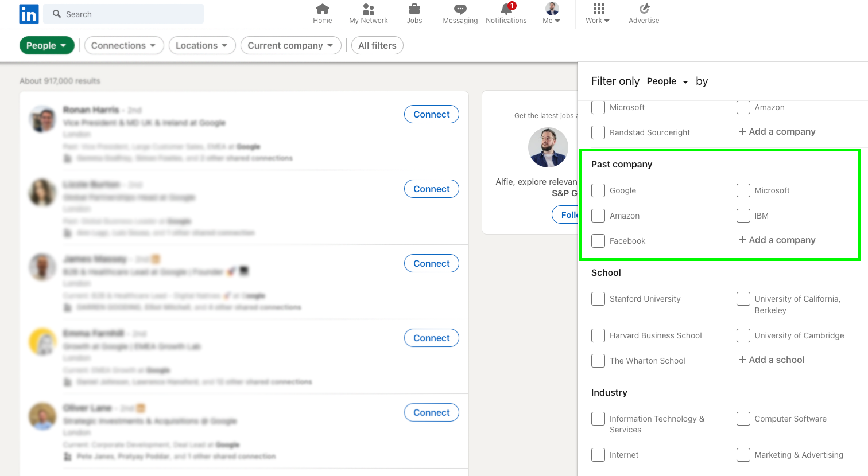Expand the Current company filter

point(290,45)
